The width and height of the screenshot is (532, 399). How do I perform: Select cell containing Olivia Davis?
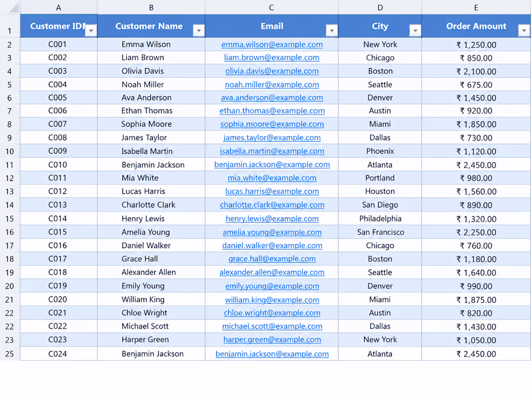(151, 71)
